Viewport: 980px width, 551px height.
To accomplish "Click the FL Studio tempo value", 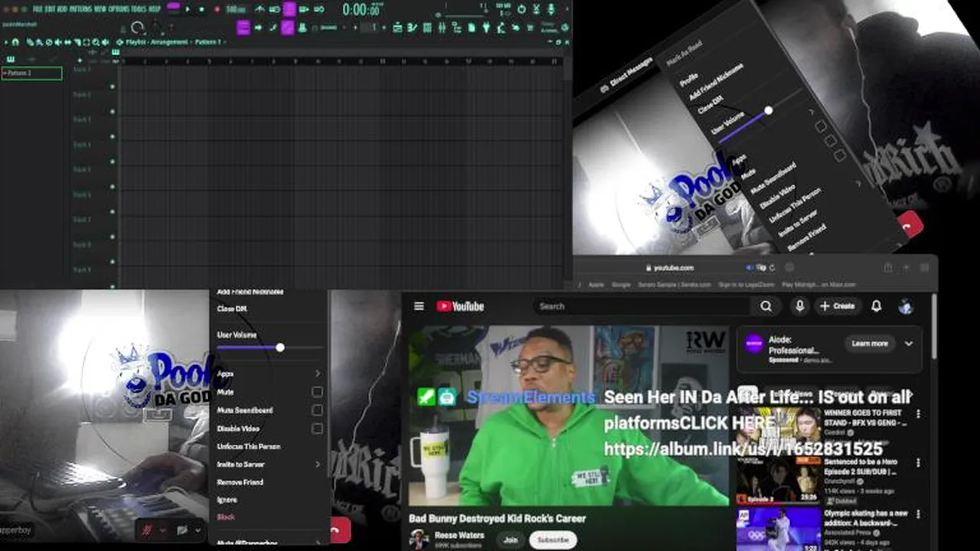I will click(237, 9).
